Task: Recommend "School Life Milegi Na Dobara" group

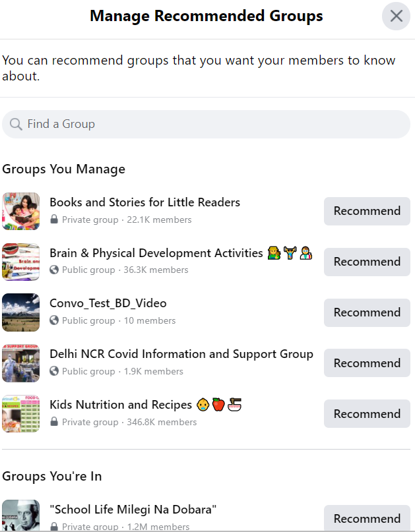Action: tap(367, 518)
